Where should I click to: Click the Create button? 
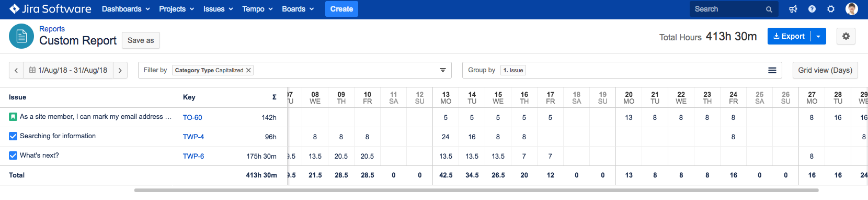341,9
